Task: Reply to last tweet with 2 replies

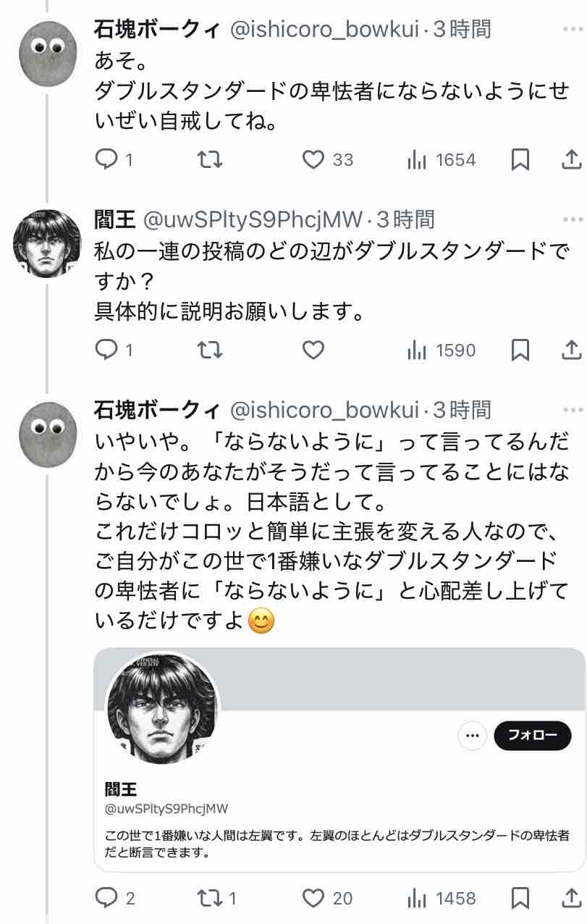Action: (x=115, y=899)
